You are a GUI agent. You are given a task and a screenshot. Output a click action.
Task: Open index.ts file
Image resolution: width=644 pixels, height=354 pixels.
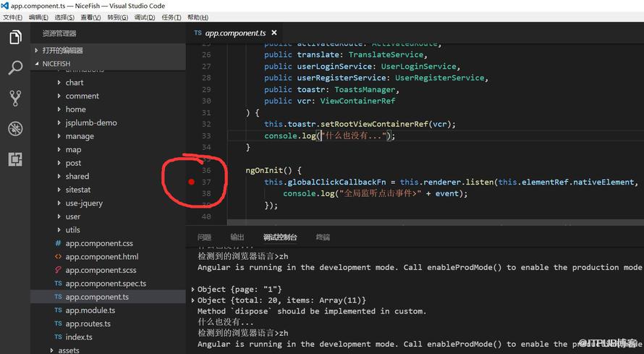(79, 337)
